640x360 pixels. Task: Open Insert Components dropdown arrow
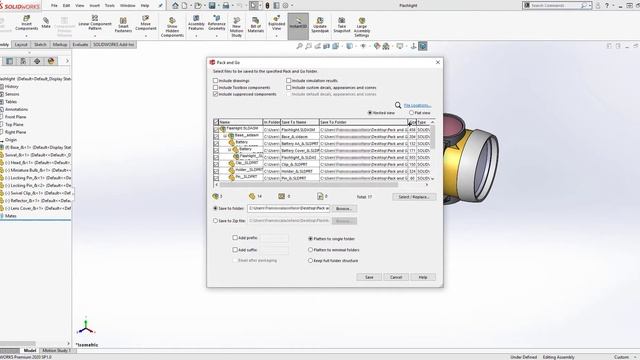pos(27,36)
